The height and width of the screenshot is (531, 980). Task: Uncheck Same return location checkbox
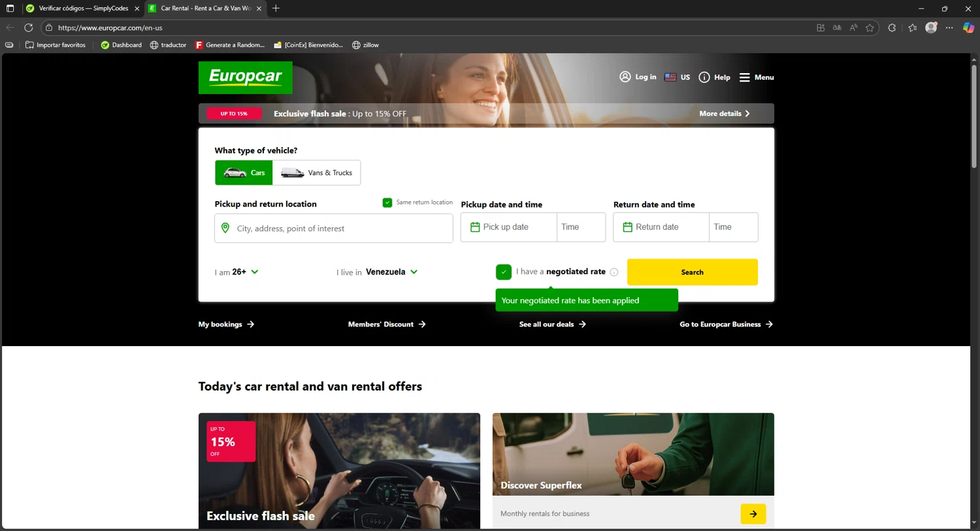click(387, 202)
